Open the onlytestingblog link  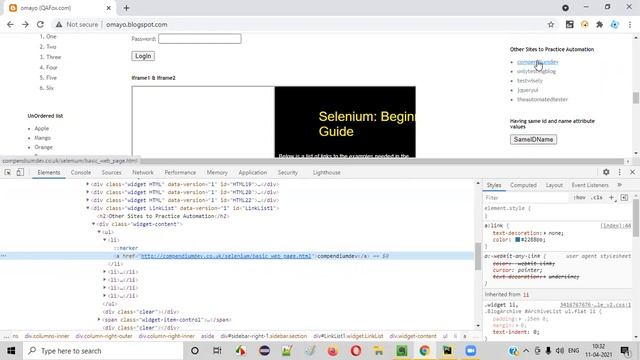tap(536, 71)
